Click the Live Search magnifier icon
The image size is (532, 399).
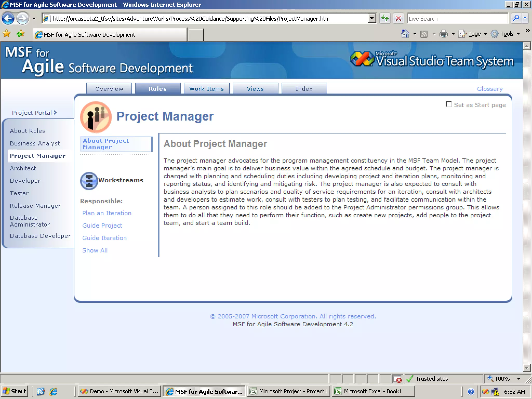(x=516, y=18)
